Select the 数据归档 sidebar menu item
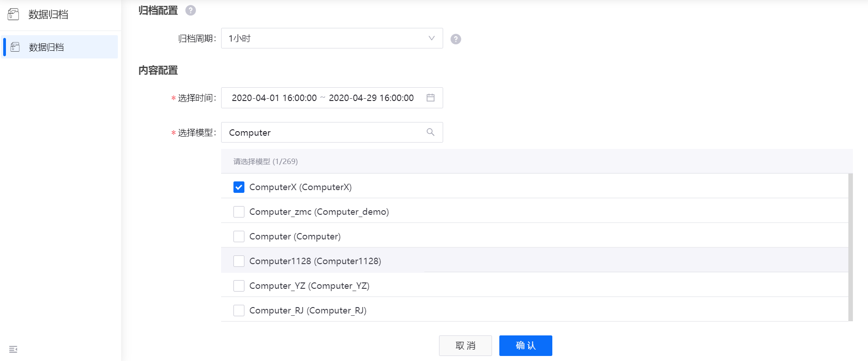Screen dimensions: 868x361 coord(59,47)
